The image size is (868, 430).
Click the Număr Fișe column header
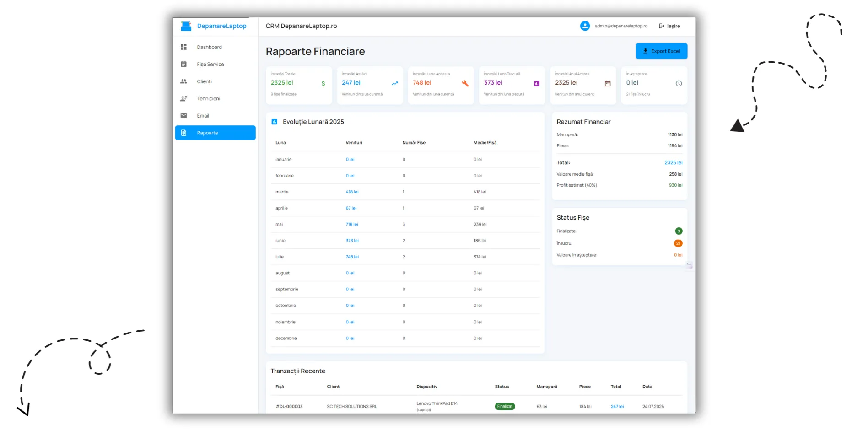tap(414, 143)
